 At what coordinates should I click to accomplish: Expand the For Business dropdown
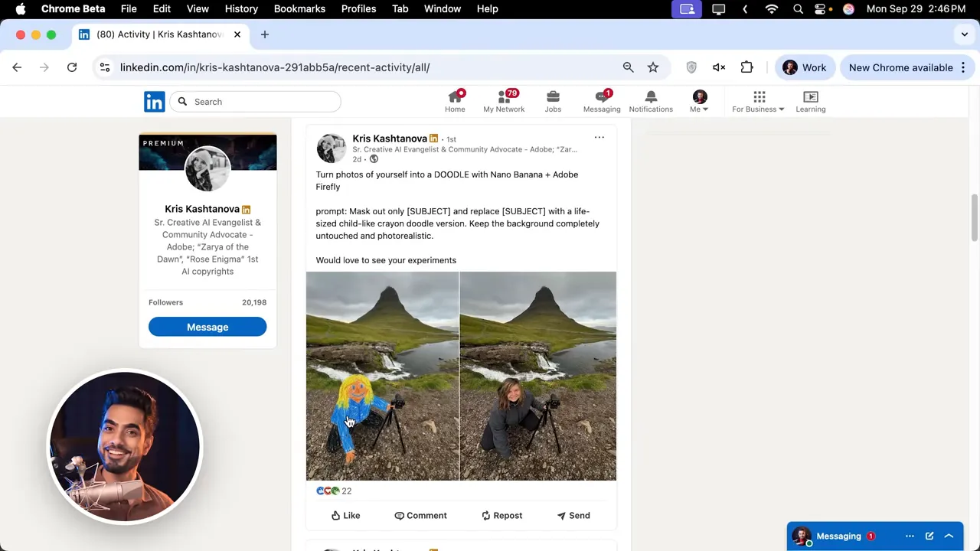758,101
